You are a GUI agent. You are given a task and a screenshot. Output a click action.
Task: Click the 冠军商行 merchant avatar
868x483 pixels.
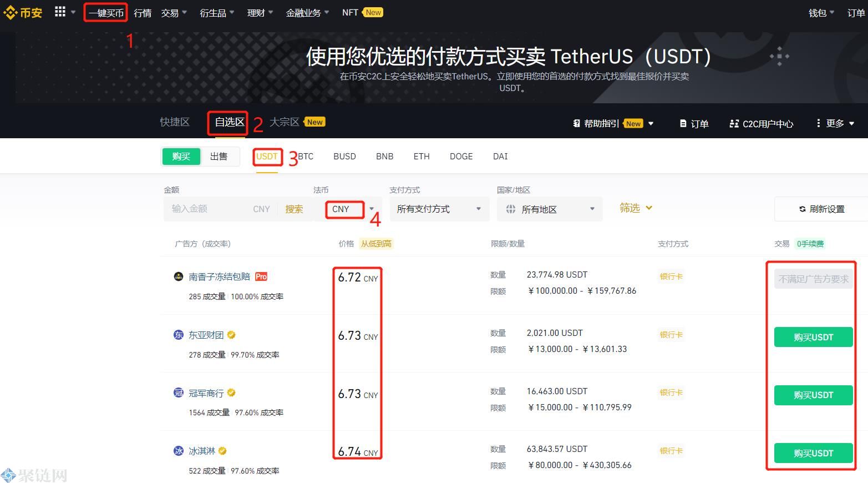click(x=179, y=393)
